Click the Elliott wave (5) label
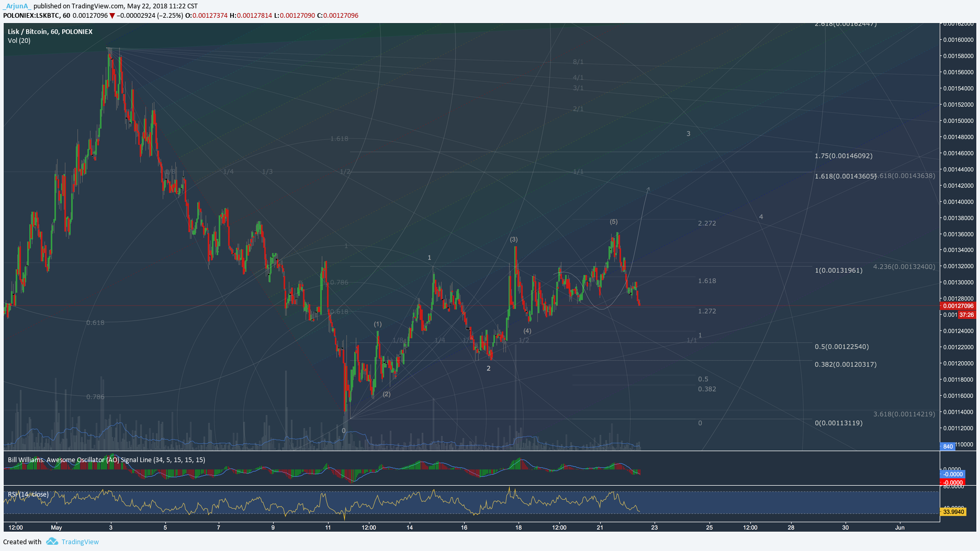980x551 pixels. point(614,222)
